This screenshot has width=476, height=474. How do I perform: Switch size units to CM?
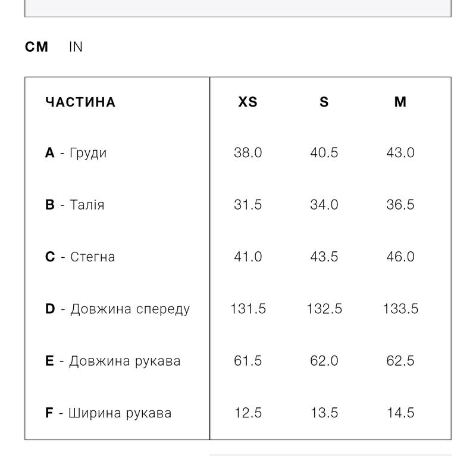pyautogui.click(x=36, y=47)
